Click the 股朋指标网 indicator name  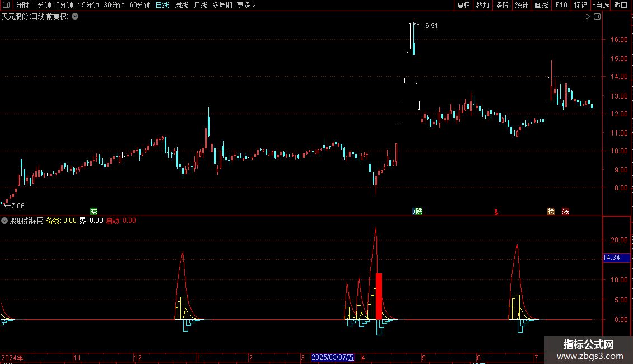[27, 221]
